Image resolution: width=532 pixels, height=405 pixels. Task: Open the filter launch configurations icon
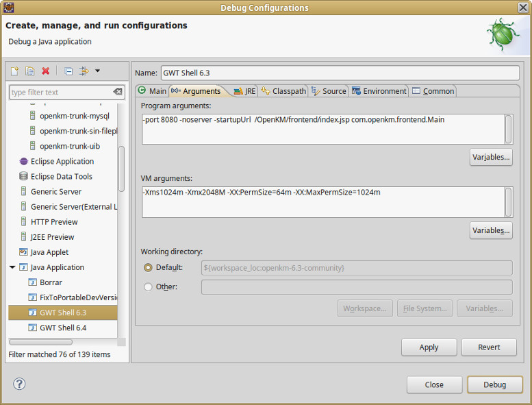click(x=84, y=71)
